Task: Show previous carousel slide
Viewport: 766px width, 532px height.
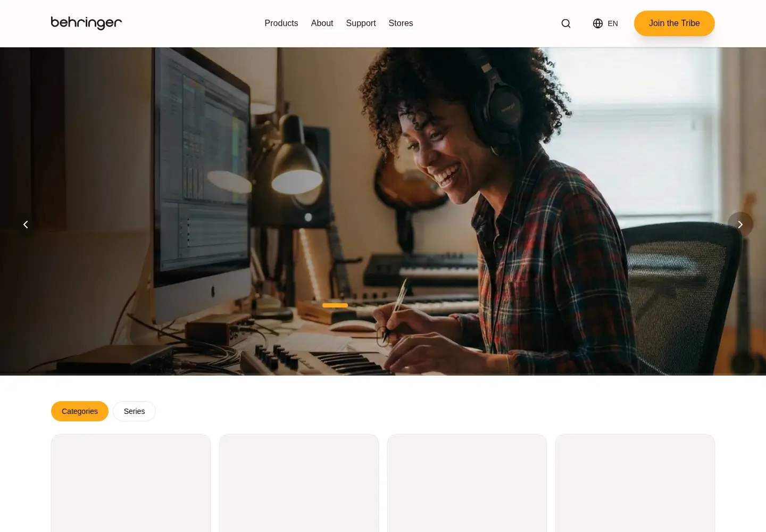Action: 26,225
